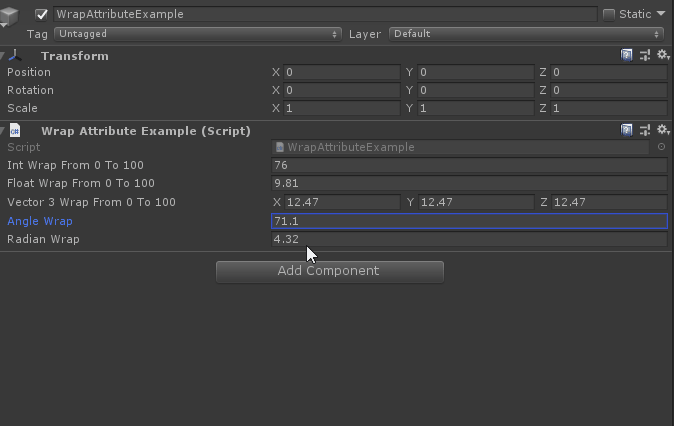Open the Layer dropdown showing Default
This screenshot has width=674, height=426.
tap(527, 34)
